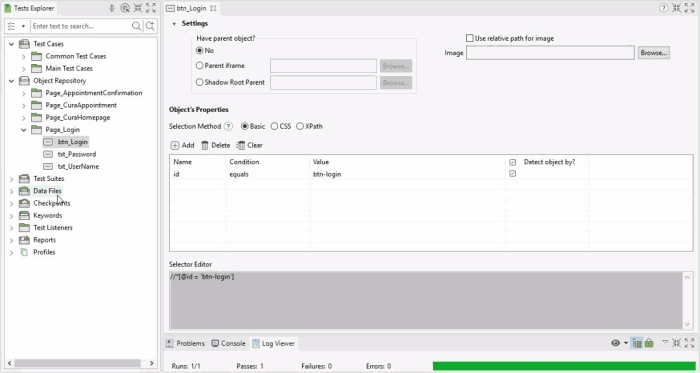Screen dimensions: 700x373
Task: Toggle tree view in Log Viewer
Action: [x=637, y=343]
